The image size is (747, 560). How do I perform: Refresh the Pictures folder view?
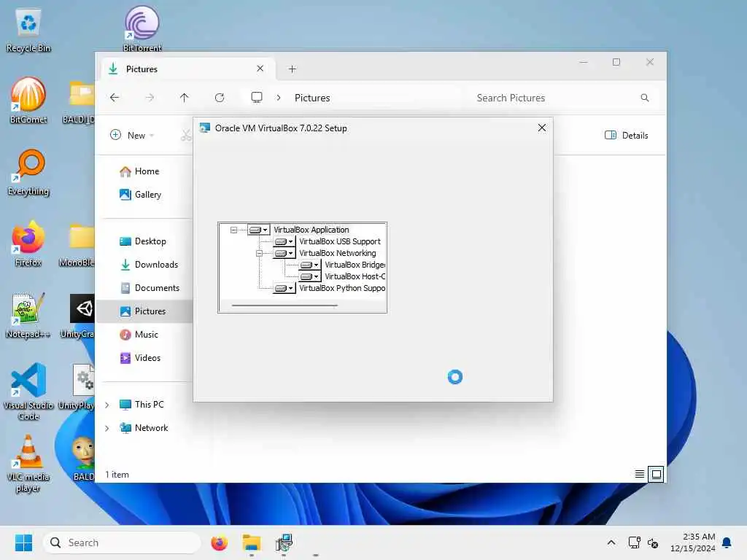220,98
